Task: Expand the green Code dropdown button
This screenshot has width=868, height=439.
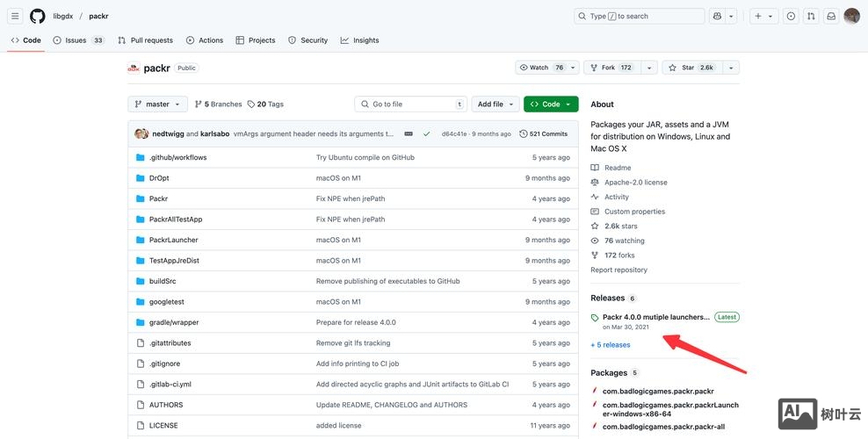Action: [551, 104]
